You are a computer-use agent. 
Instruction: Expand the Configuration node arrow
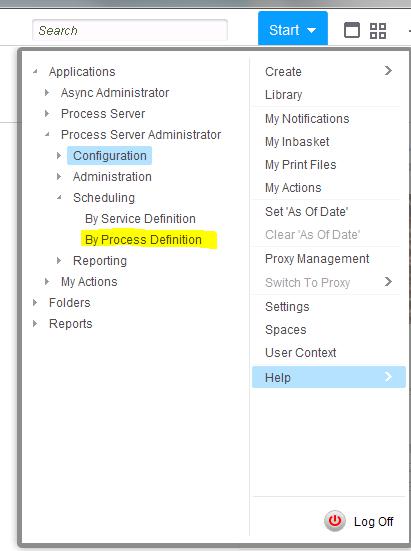(59, 156)
